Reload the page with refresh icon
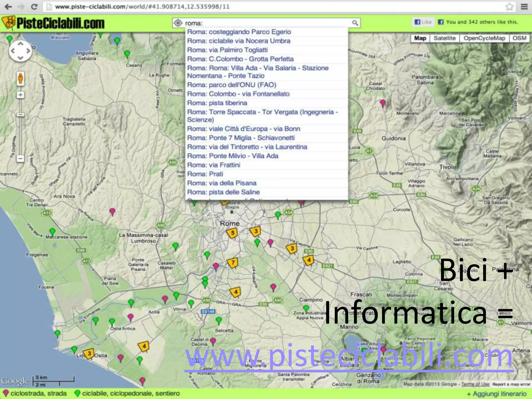 pyautogui.click(x=34, y=7)
